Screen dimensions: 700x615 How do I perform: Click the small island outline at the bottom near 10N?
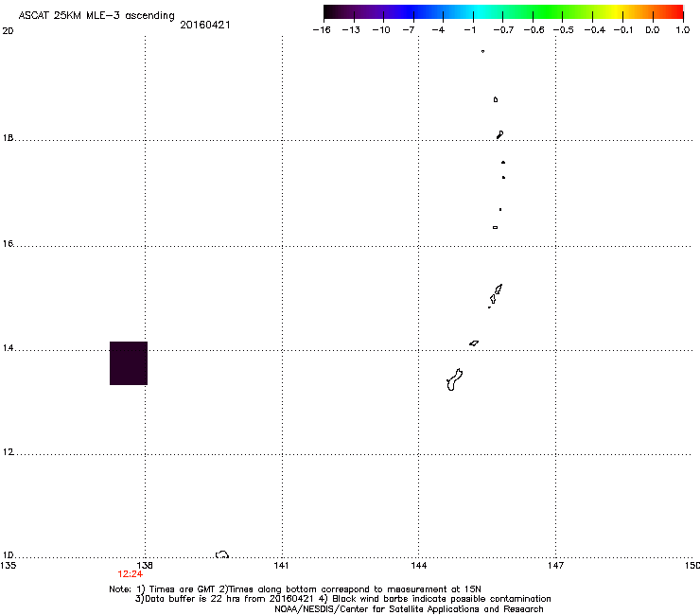coord(222,554)
